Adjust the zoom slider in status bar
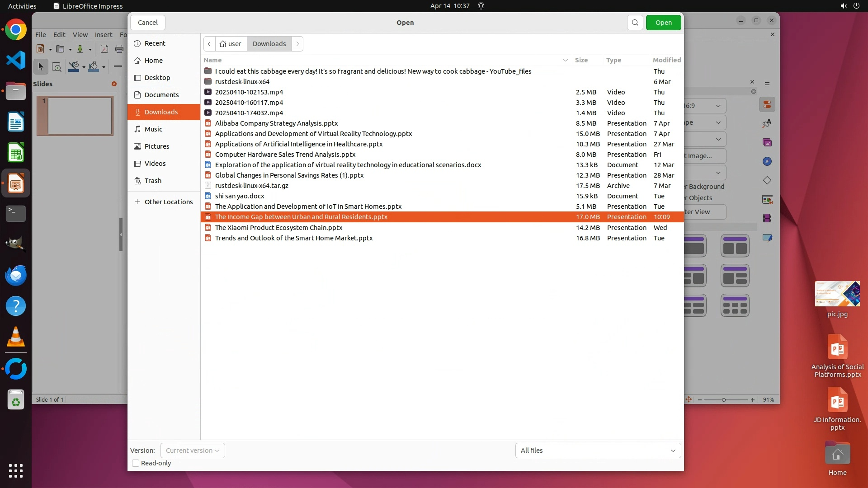The width and height of the screenshot is (868, 488). 724,400
